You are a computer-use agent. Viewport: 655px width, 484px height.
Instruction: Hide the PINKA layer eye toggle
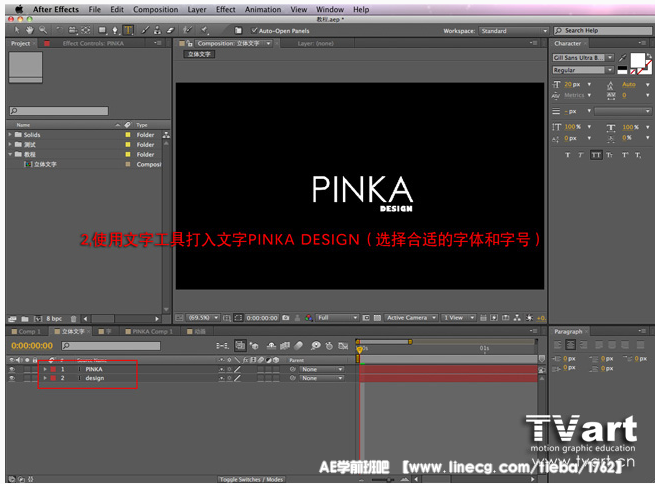click(12, 369)
